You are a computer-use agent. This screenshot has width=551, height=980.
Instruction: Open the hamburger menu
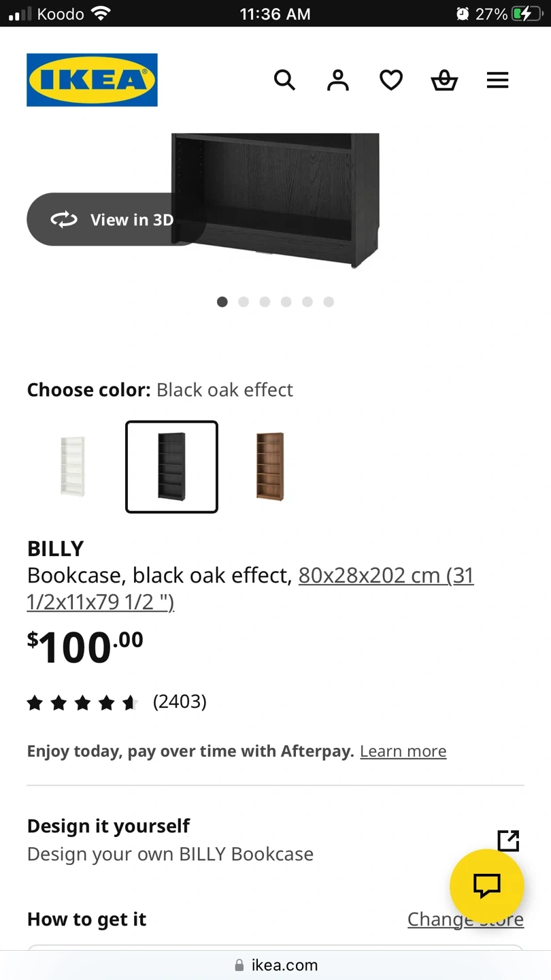tap(497, 80)
